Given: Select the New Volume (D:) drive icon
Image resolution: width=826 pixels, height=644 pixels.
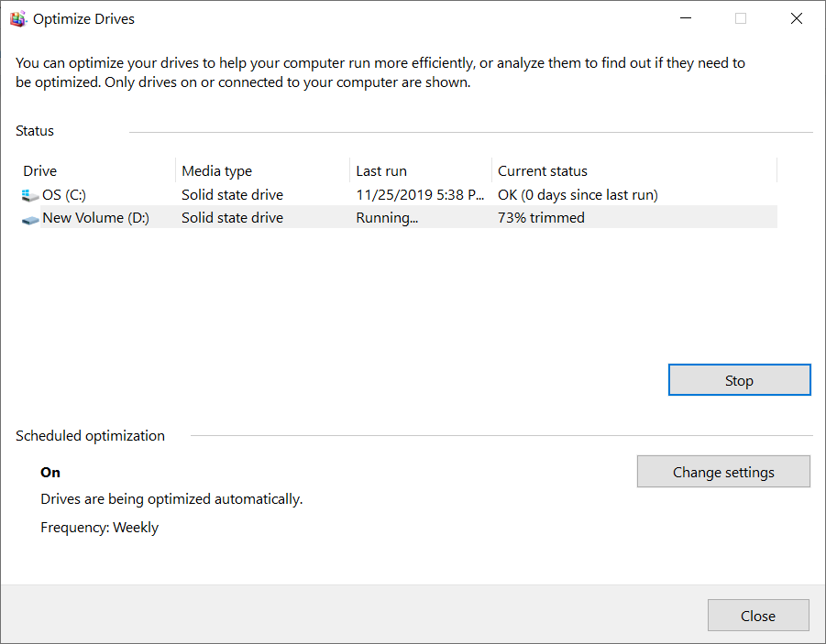Looking at the screenshot, I should click(30, 220).
